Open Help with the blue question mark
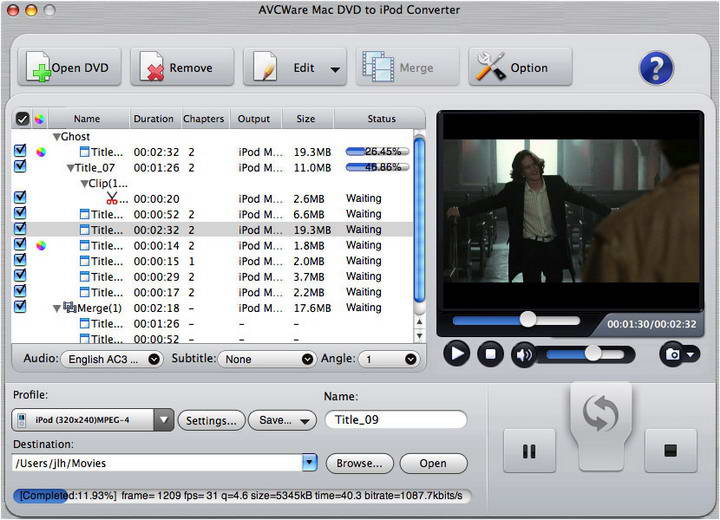 [656, 68]
